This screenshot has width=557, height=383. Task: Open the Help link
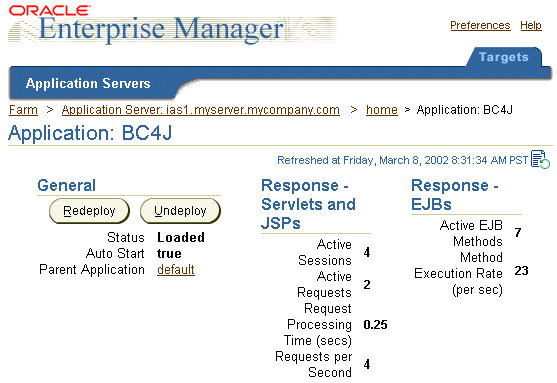(x=531, y=25)
